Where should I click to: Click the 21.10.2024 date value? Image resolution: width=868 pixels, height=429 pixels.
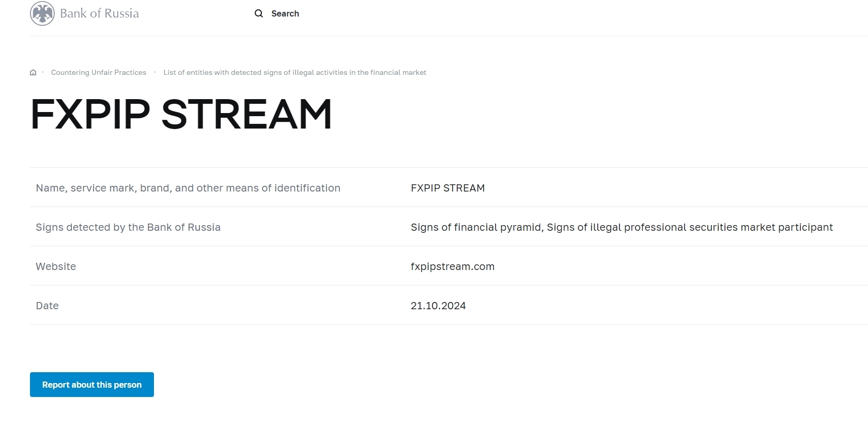(x=438, y=306)
